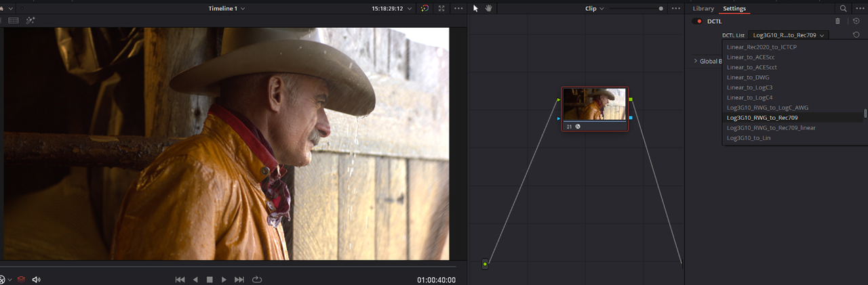Click the magic wand enhance viewer icon
The height and width of the screenshot is (285, 868).
click(x=31, y=20)
